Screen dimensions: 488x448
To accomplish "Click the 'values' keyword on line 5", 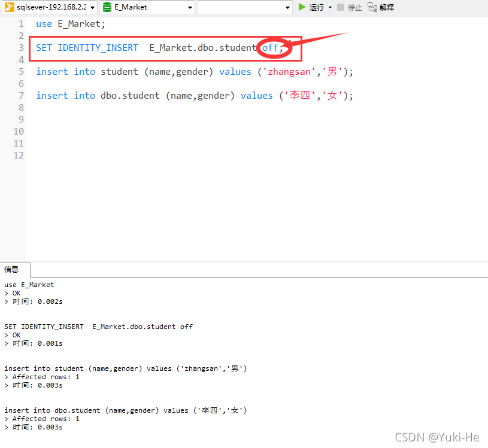I will point(235,72).
